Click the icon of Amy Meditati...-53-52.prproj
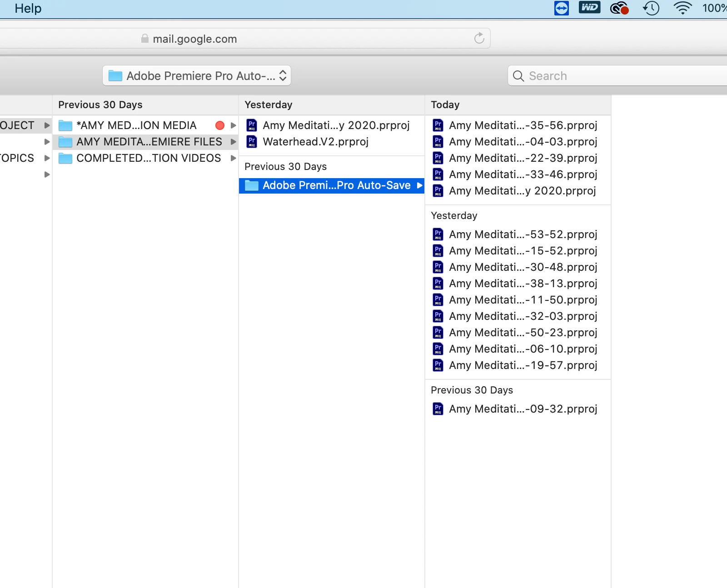 tap(438, 234)
